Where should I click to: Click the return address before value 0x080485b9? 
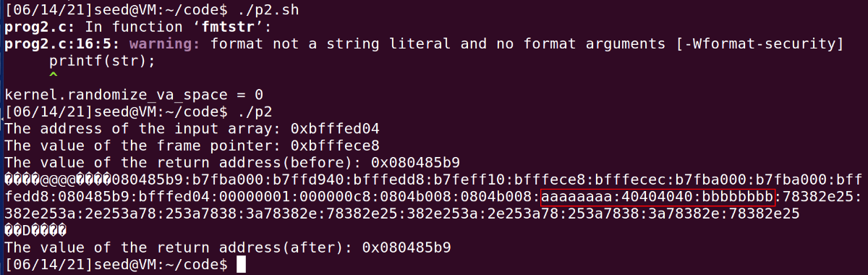point(415,161)
